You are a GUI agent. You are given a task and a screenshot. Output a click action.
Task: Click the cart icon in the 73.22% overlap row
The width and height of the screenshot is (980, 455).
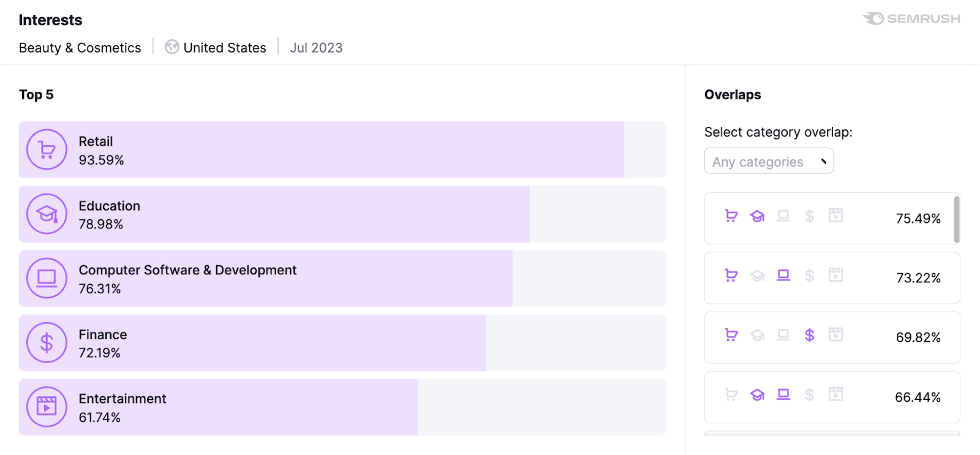tap(731, 276)
